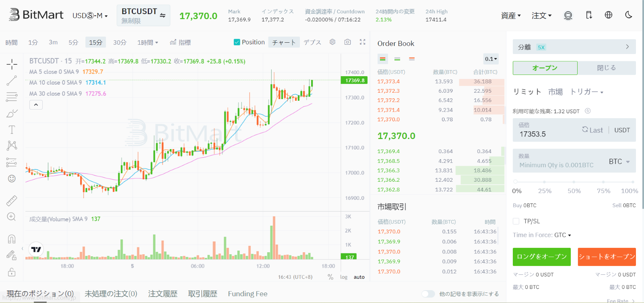Screen dimensions: 644x303
Task: Select the 市場 market order tab
Action: [555, 92]
